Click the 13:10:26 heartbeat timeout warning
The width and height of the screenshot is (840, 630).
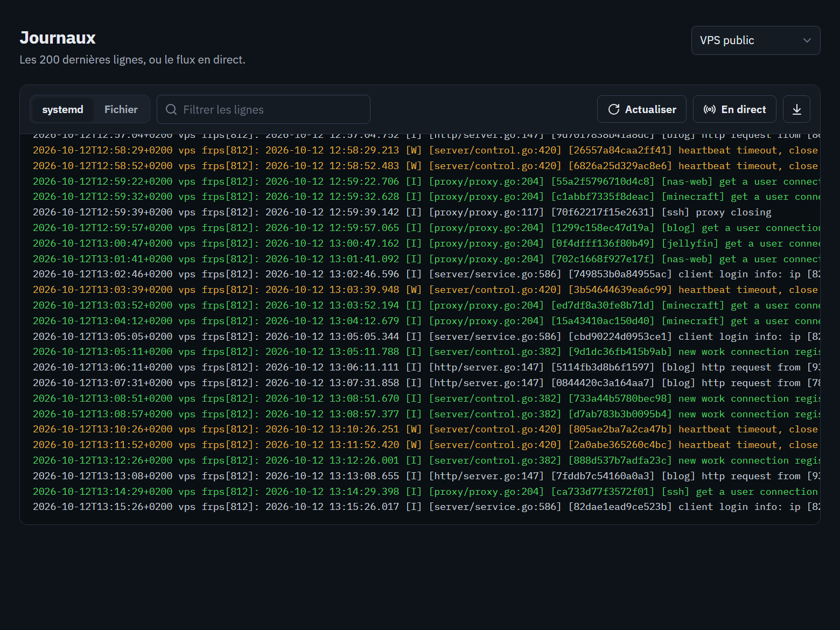425,429
